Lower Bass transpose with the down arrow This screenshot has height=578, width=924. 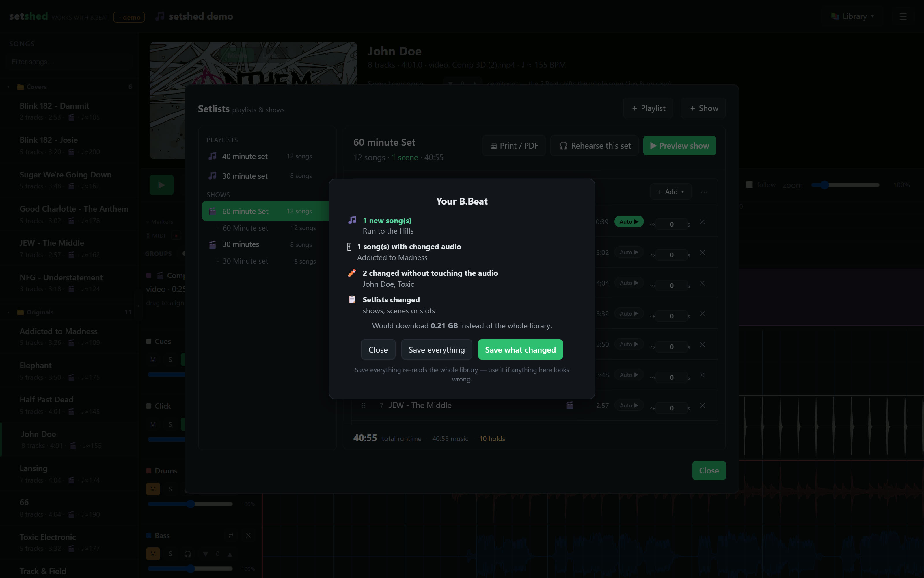[205, 554]
